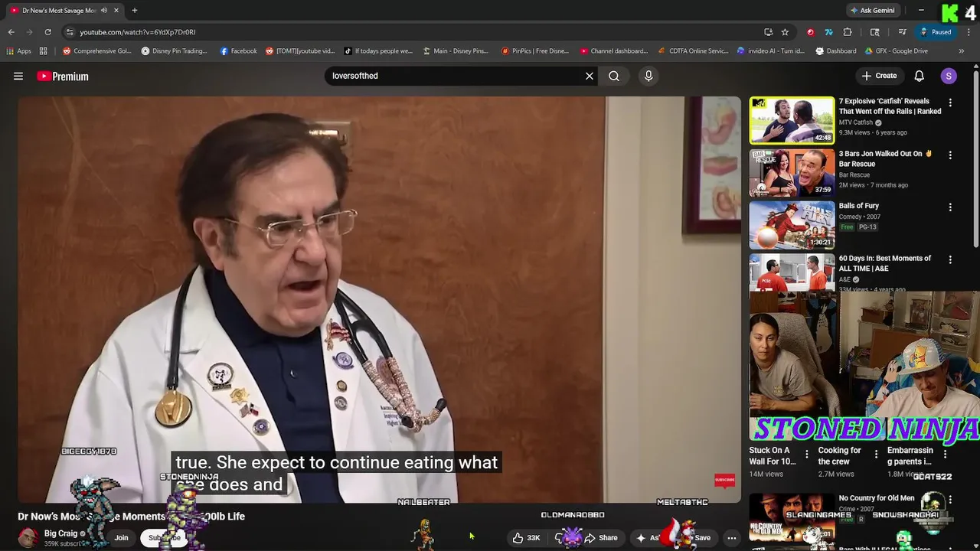Open options for 60 Days In: Best Moments
This screenshot has width=980, height=551.
(x=950, y=259)
